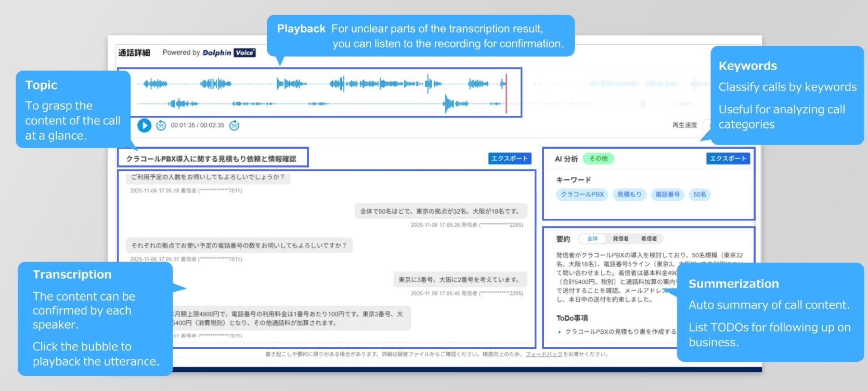This screenshot has height=391, width=868.
Task: Click the AI 分析 panel title
Action: coord(566,159)
